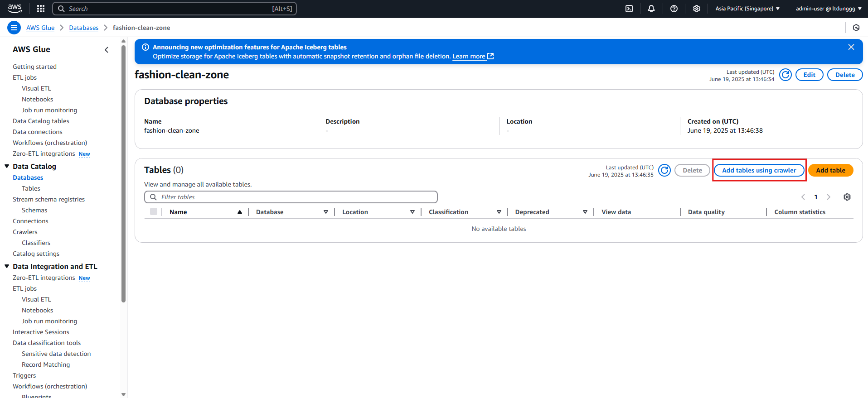868x398 pixels.
Task: Click the sidebar vertical scrollbar
Action: coord(124,173)
